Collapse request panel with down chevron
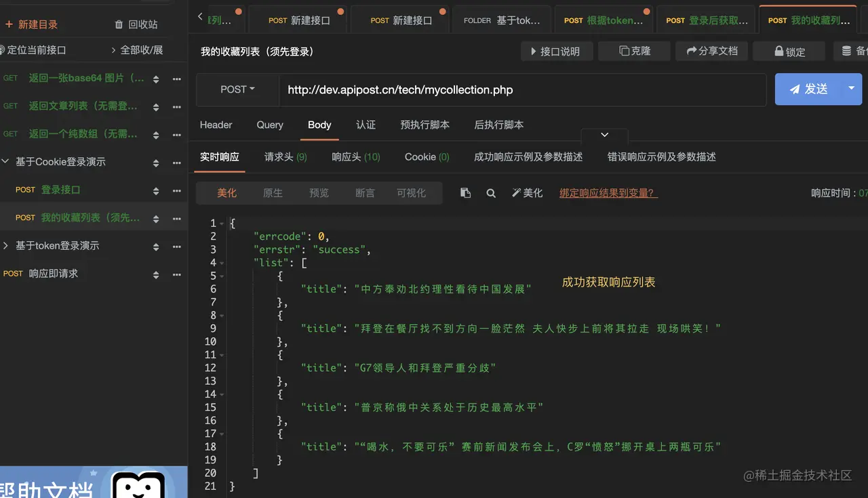This screenshot has width=868, height=498. point(605,136)
